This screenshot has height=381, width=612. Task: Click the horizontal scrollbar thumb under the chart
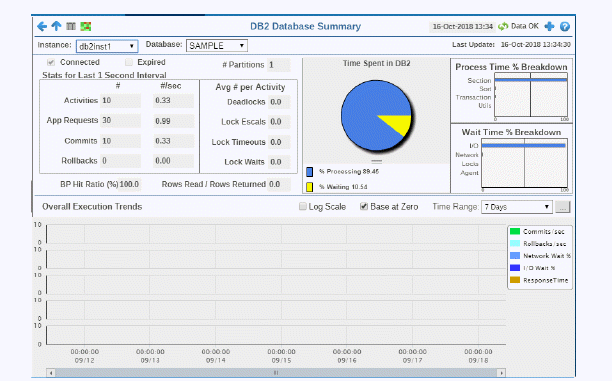276,373
